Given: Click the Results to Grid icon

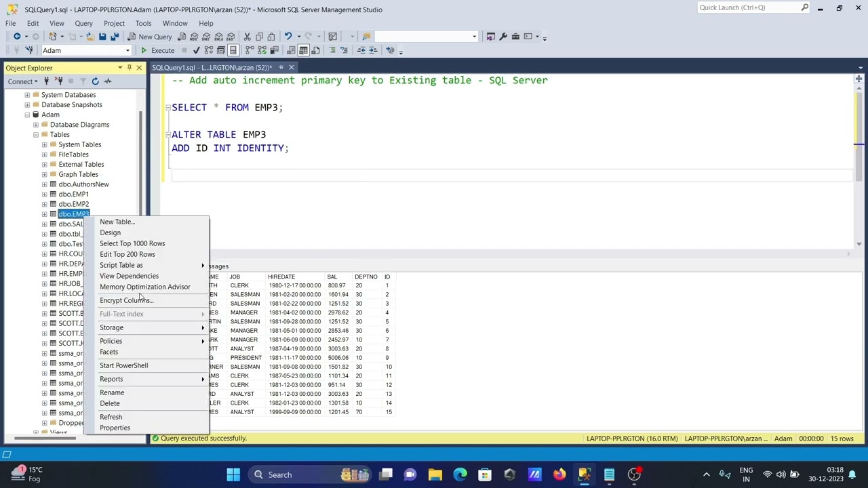Looking at the screenshot, I should coord(303,50).
